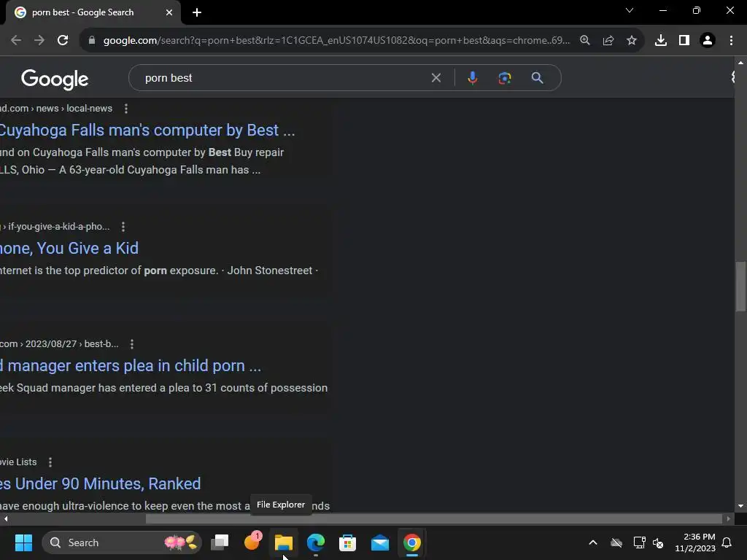Screen dimensions: 747x560
Task: Open Chrome profile avatar menu
Action: pos(708,41)
